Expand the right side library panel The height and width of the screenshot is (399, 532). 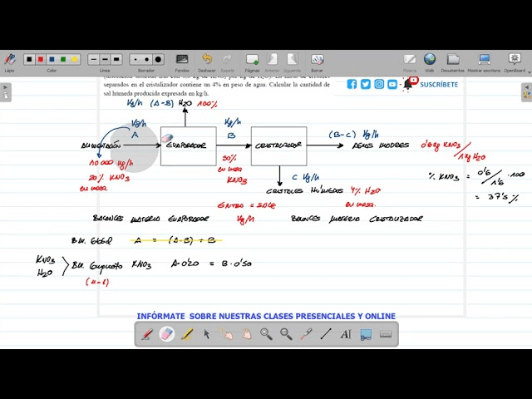[526, 92]
